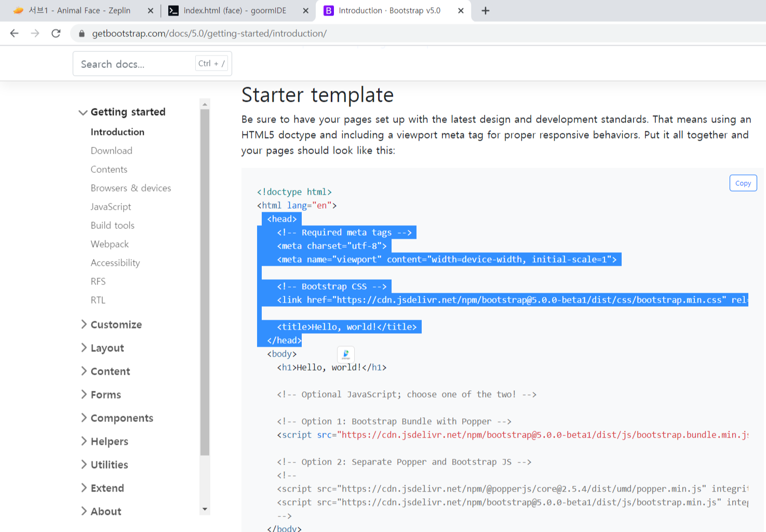Click the Zeplin tab favicon
Viewport: 766px width, 532px height.
(x=18, y=10)
